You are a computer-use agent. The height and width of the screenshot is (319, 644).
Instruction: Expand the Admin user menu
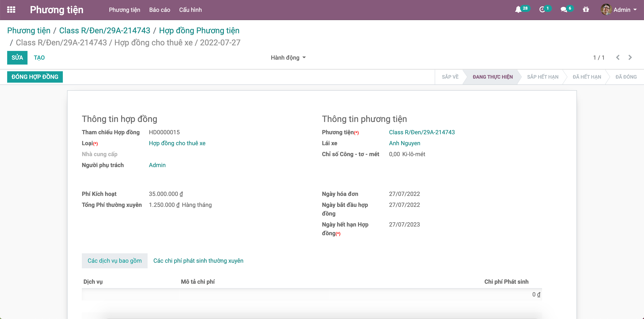point(619,10)
